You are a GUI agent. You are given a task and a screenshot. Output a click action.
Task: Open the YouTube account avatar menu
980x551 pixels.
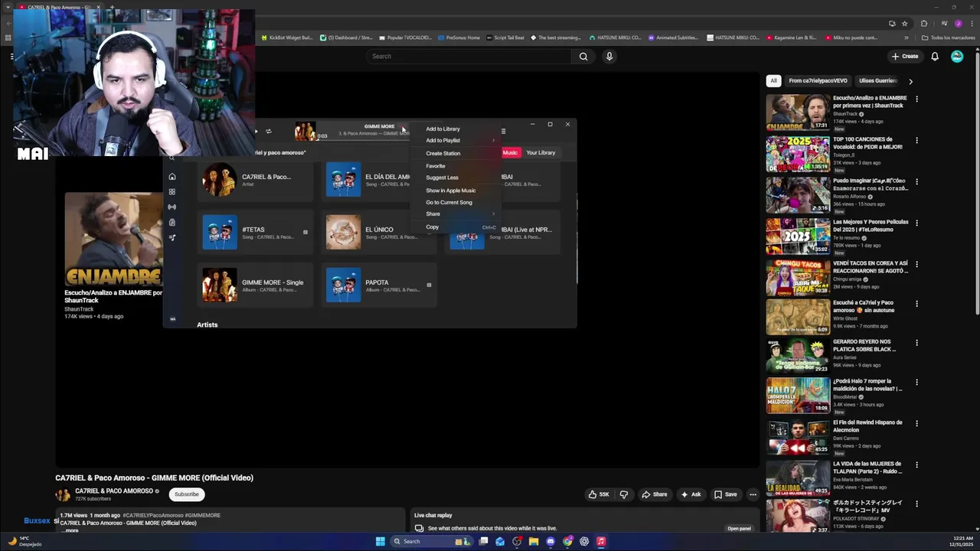point(957,56)
